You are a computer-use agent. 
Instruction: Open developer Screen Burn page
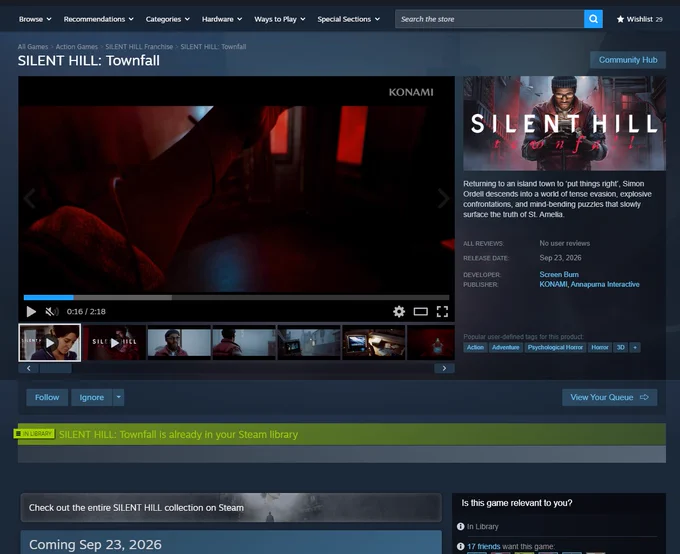(559, 274)
